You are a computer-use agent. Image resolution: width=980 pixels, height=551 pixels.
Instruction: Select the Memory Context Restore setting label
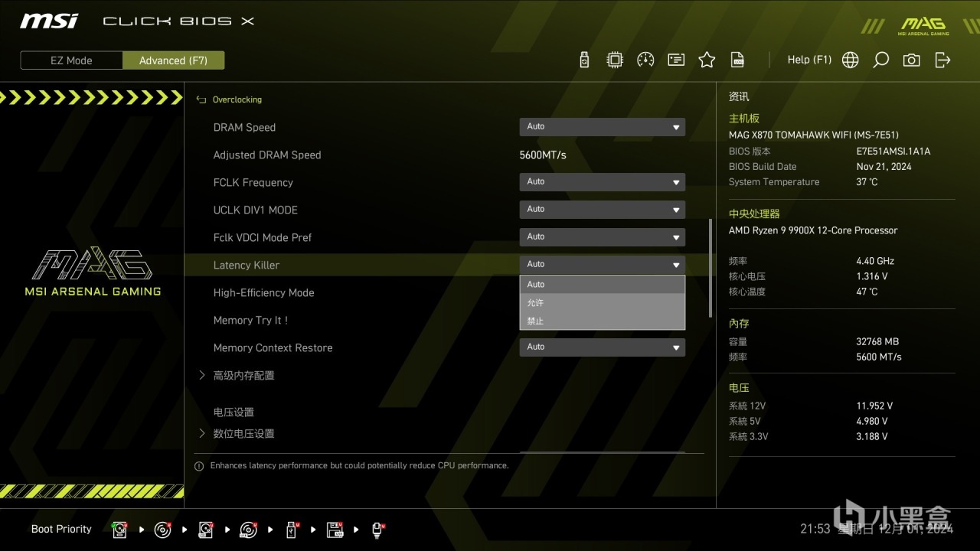point(273,347)
